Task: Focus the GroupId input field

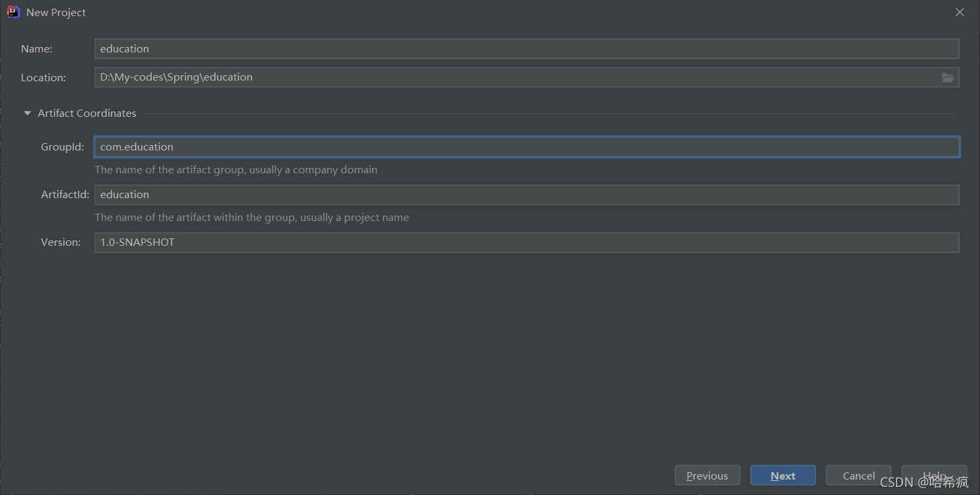Action: pyautogui.click(x=527, y=146)
